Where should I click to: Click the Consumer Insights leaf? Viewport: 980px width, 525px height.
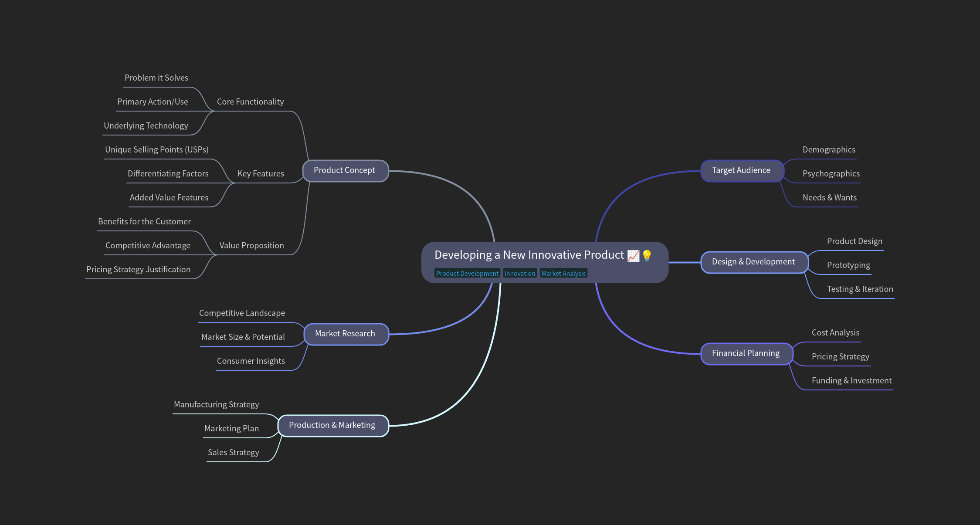(x=251, y=361)
